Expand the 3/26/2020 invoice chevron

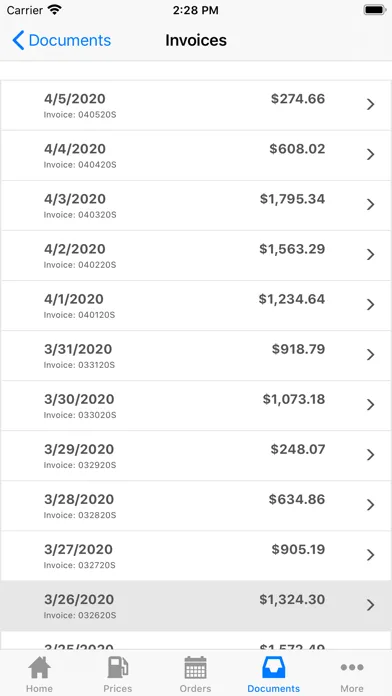tap(370, 605)
